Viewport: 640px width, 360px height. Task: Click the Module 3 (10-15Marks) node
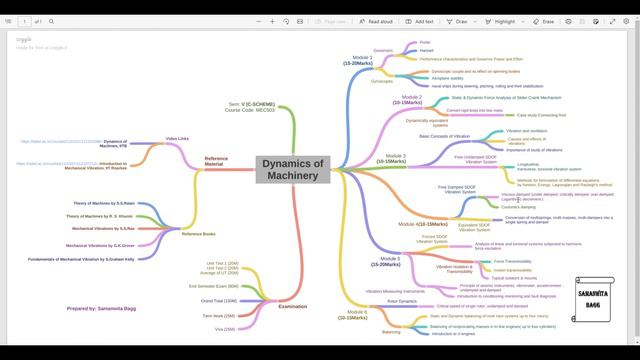(x=391, y=158)
